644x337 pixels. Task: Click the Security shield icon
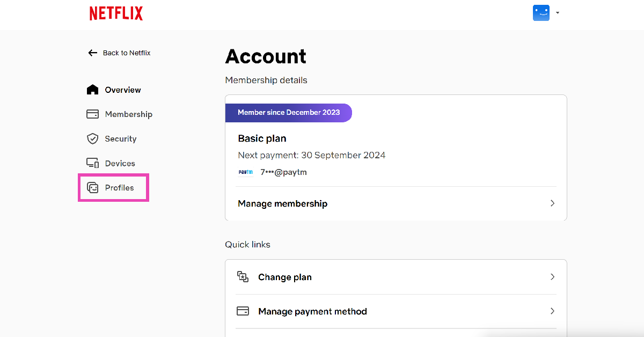coord(93,139)
